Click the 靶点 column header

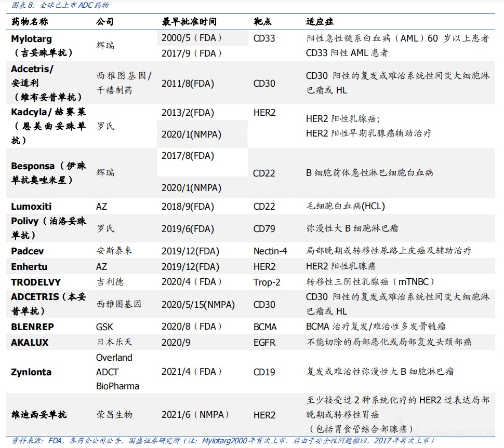[x=262, y=22]
